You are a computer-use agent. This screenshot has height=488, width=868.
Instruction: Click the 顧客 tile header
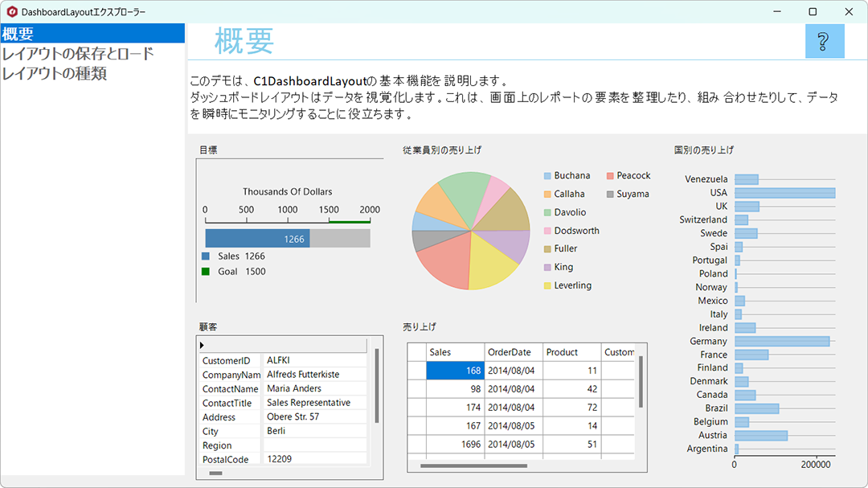(208, 327)
